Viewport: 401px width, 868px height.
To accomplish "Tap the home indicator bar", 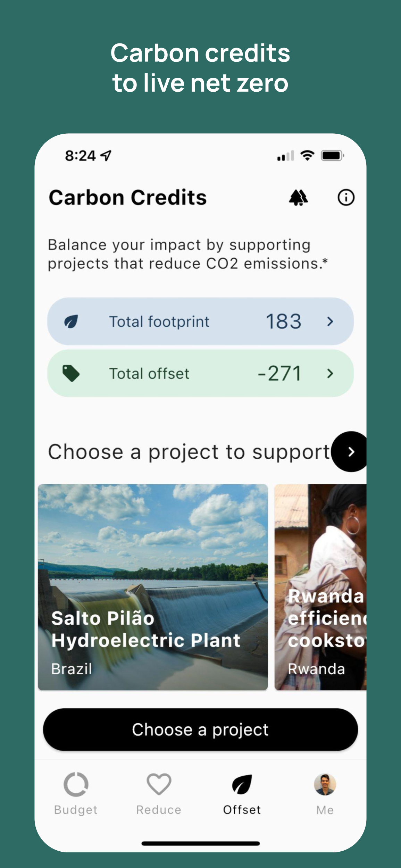I will (x=201, y=843).
